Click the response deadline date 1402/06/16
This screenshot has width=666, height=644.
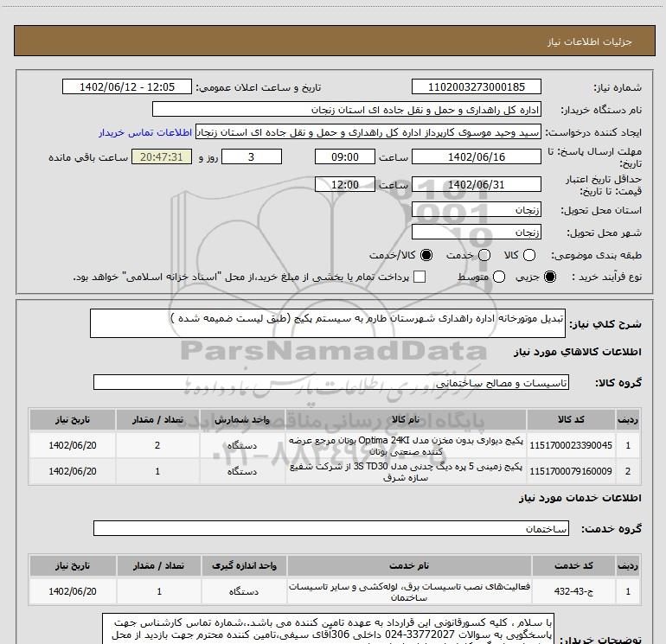pyautogui.click(x=476, y=156)
